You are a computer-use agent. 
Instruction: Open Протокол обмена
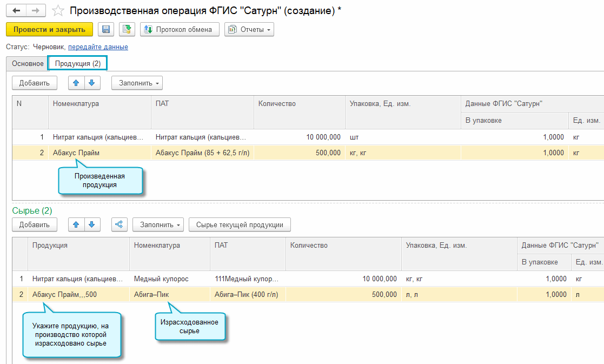(180, 29)
